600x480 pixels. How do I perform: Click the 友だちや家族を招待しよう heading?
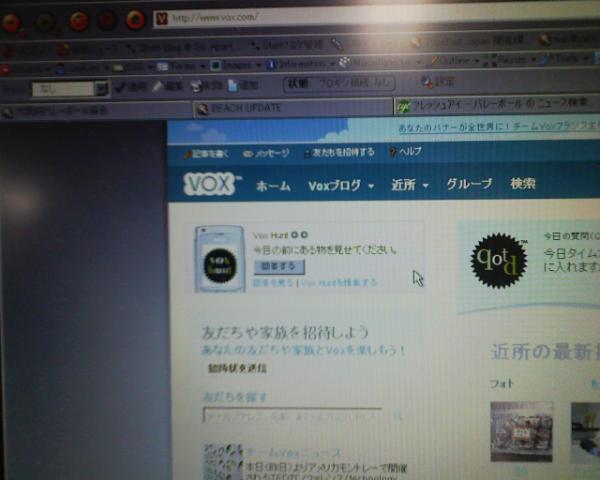click(285, 332)
